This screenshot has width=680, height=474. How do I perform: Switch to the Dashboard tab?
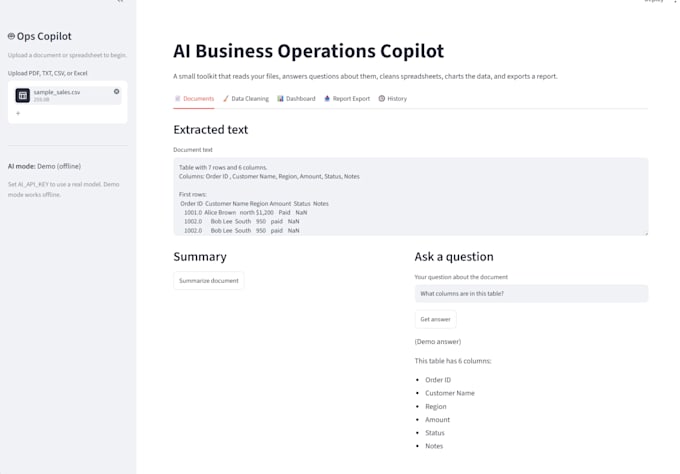coord(296,99)
